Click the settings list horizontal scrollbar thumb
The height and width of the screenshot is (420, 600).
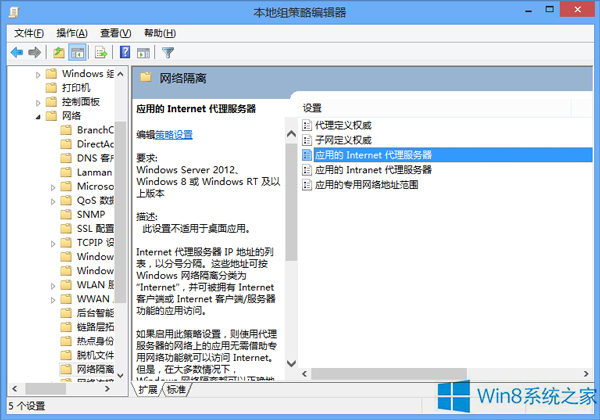pos(389,374)
